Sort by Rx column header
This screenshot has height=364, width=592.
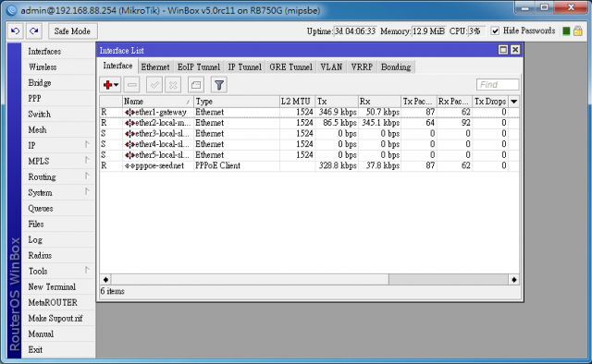pyautogui.click(x=379, y=102)
